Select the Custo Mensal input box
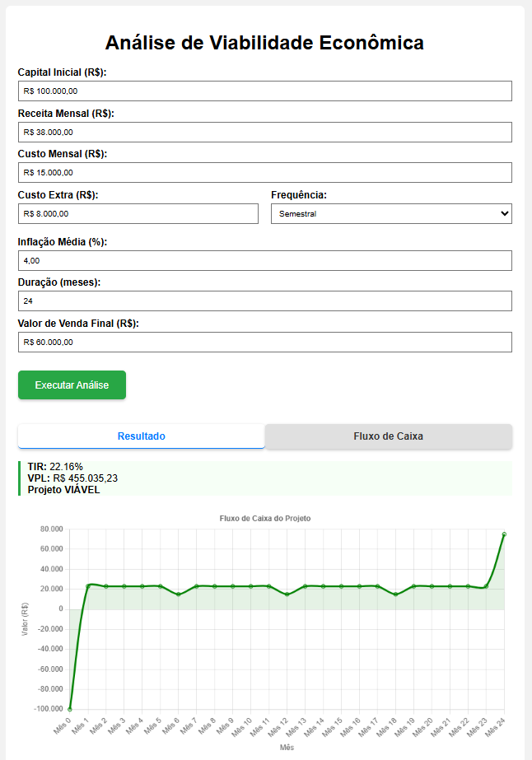This screenshot has width=532, height=760. pos(264,172)
